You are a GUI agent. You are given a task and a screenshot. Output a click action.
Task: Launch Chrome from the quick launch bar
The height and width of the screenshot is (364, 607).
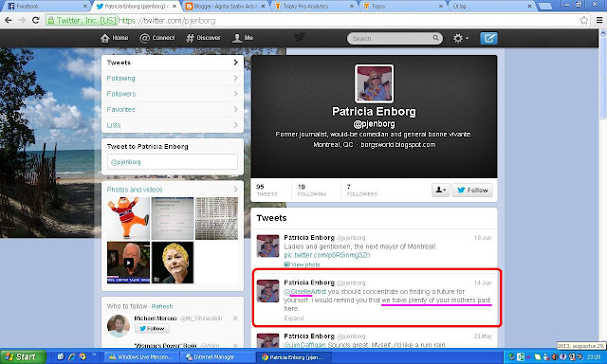83,356
